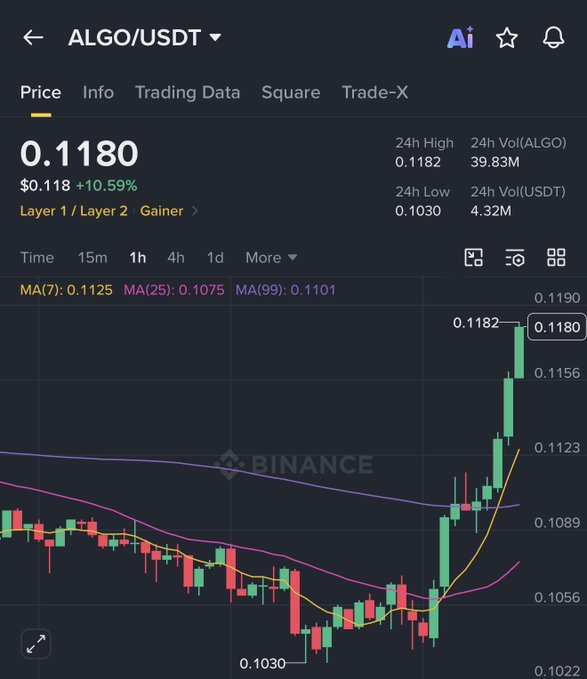This screenshot has height=679, width=587.
Task: Open the Trade-X tab
Action: click(375, 93)
